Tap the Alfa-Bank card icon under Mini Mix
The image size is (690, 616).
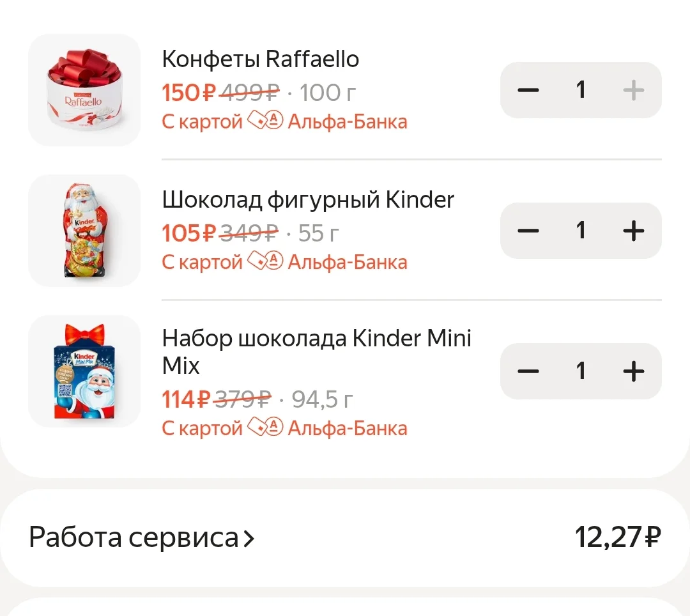[x=265, y=427]
